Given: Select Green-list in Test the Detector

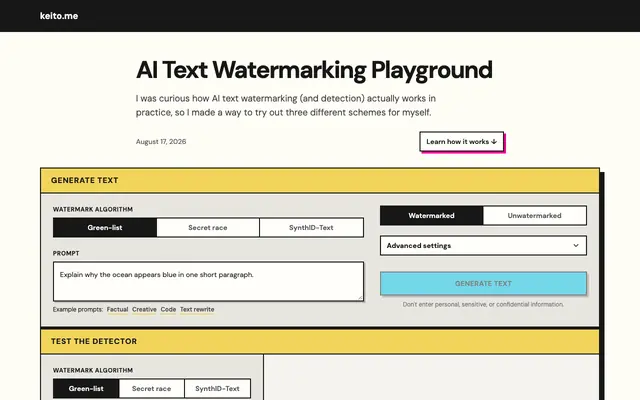Looking at the screenshot, I should tap(86, 389).
